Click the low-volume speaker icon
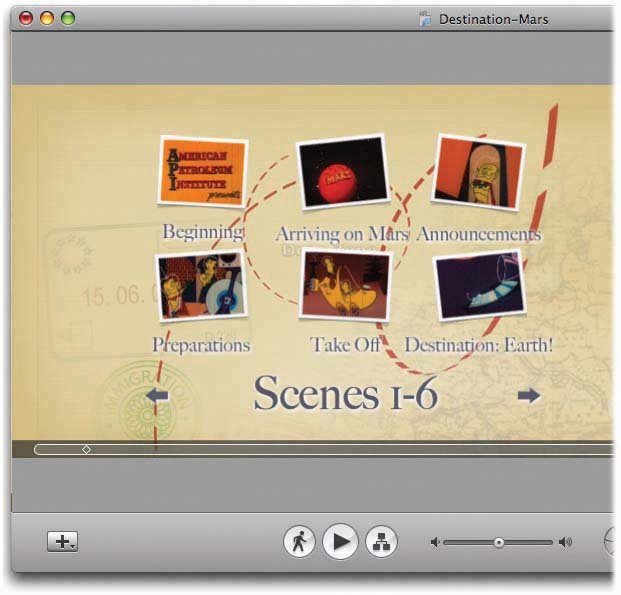This screenshot has width=621, height=595. tap(435, 542)
